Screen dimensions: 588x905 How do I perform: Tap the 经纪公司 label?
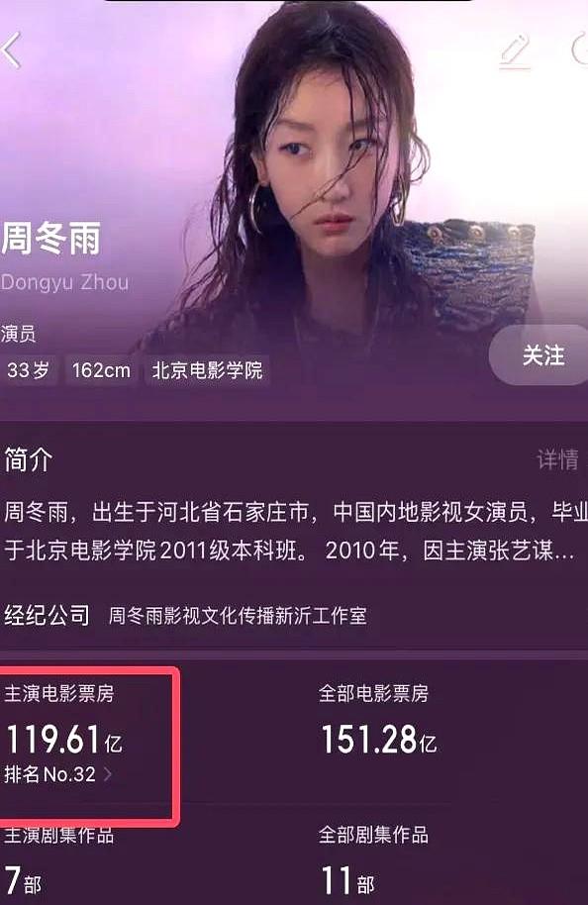47,615
